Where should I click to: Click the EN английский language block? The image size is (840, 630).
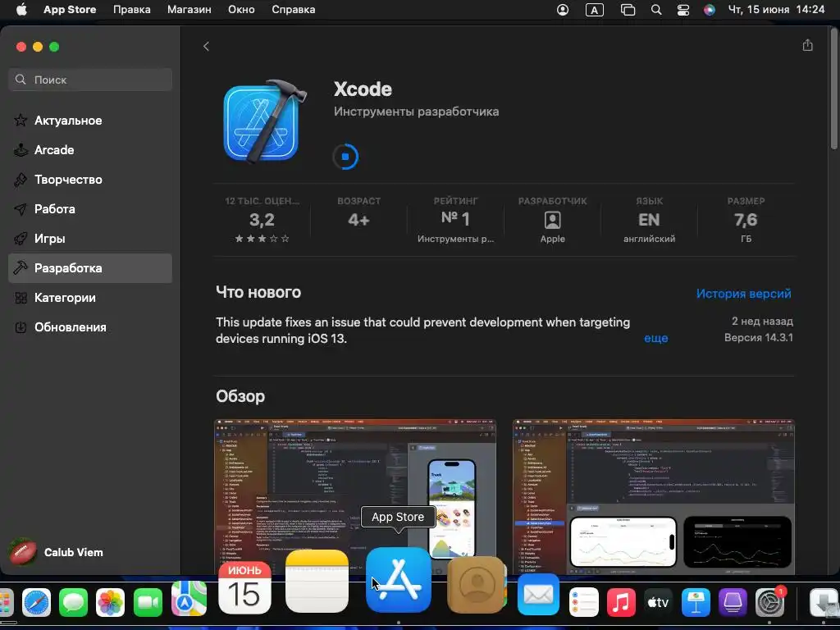click(x=649, y=220)
